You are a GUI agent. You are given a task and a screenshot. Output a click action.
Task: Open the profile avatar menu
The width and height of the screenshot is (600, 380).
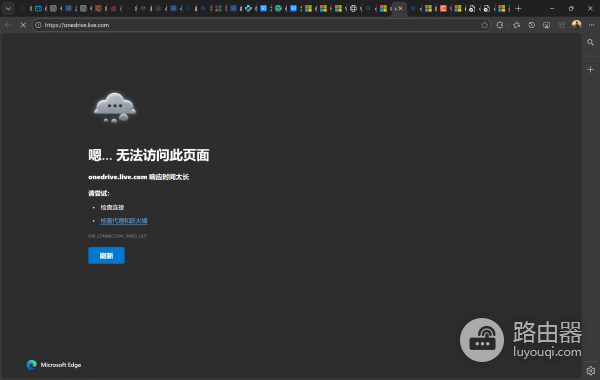point(576,25)
